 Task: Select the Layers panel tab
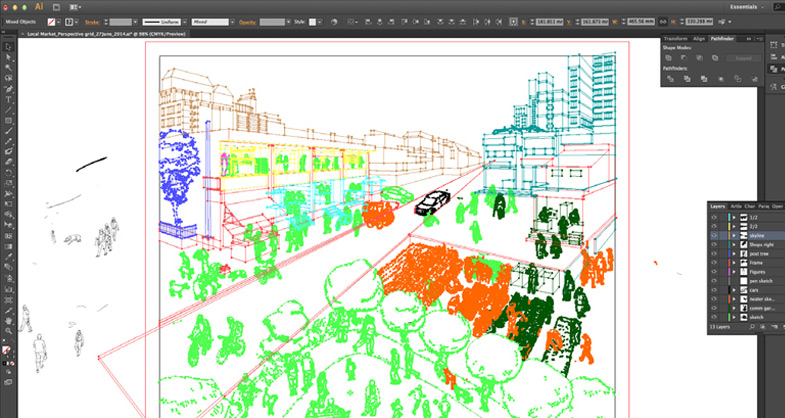717,206
